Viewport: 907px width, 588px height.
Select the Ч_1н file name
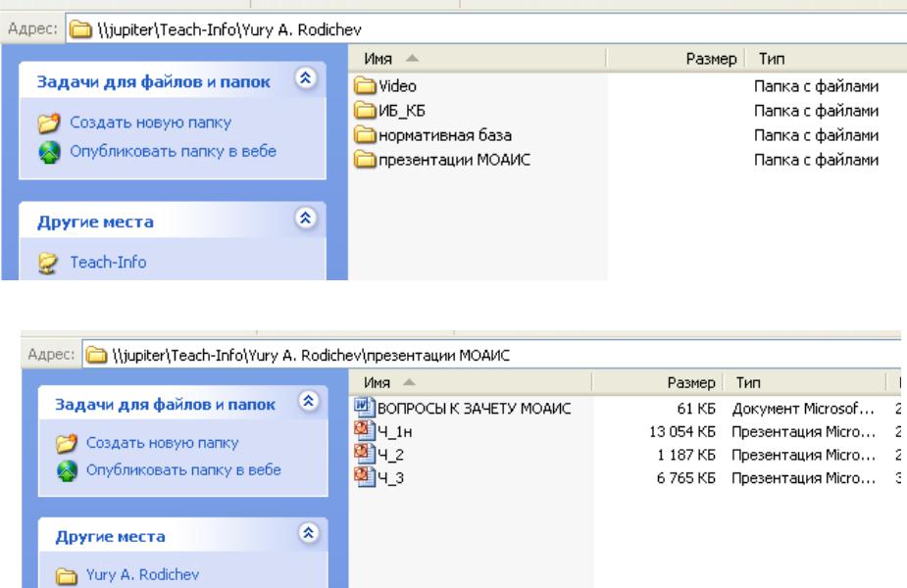[x=395, y=432]
